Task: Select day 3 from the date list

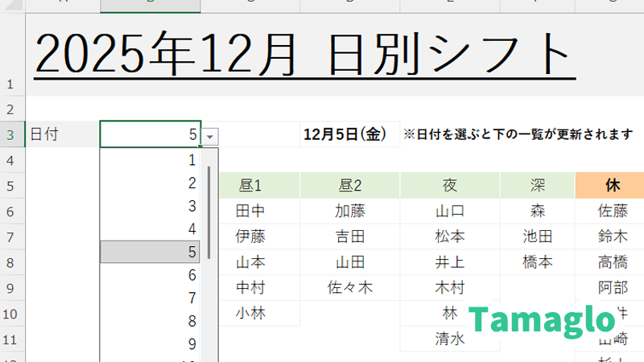Action: click(192, 206)
